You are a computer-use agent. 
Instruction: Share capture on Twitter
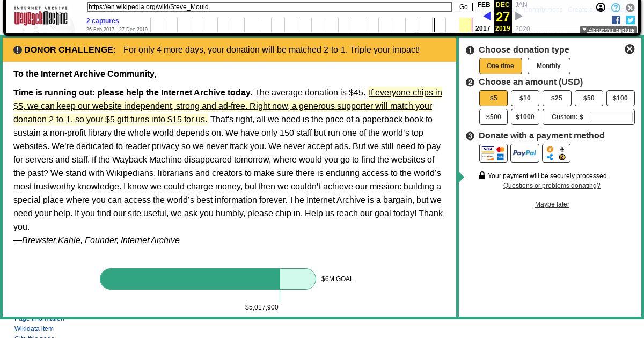click(631, 20)
